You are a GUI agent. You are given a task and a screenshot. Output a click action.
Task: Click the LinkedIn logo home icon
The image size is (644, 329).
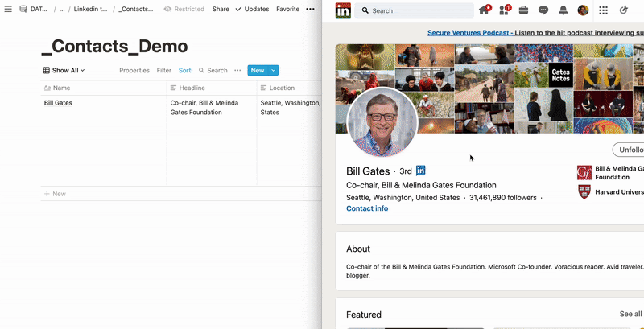(x=343, y=10)
